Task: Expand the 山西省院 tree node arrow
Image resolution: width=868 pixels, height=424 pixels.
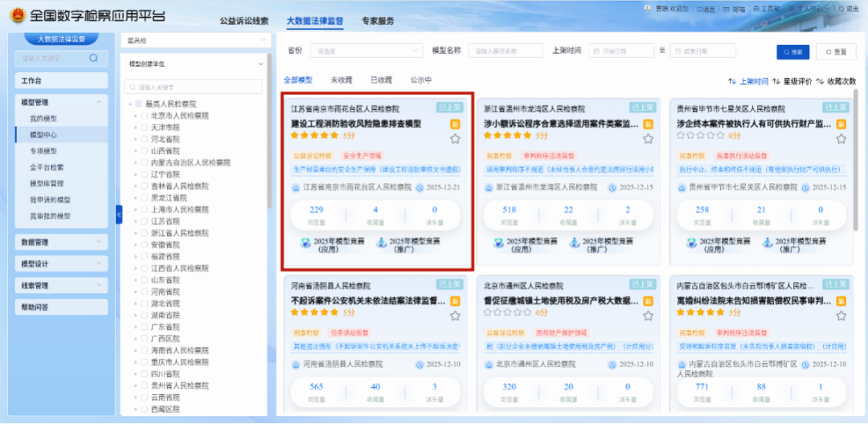Action: point(136,151)
